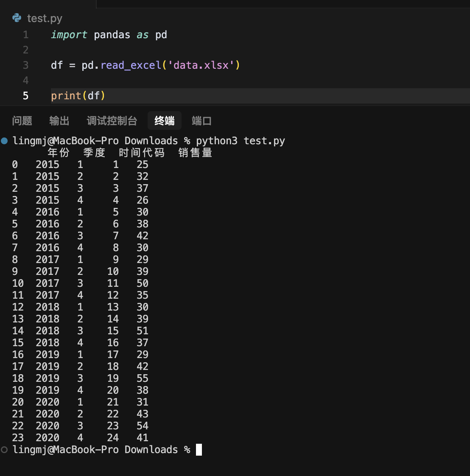Select the 调试控制台 tab
The width and height of the screenshot is (470, 476).
tap(112, 121)
